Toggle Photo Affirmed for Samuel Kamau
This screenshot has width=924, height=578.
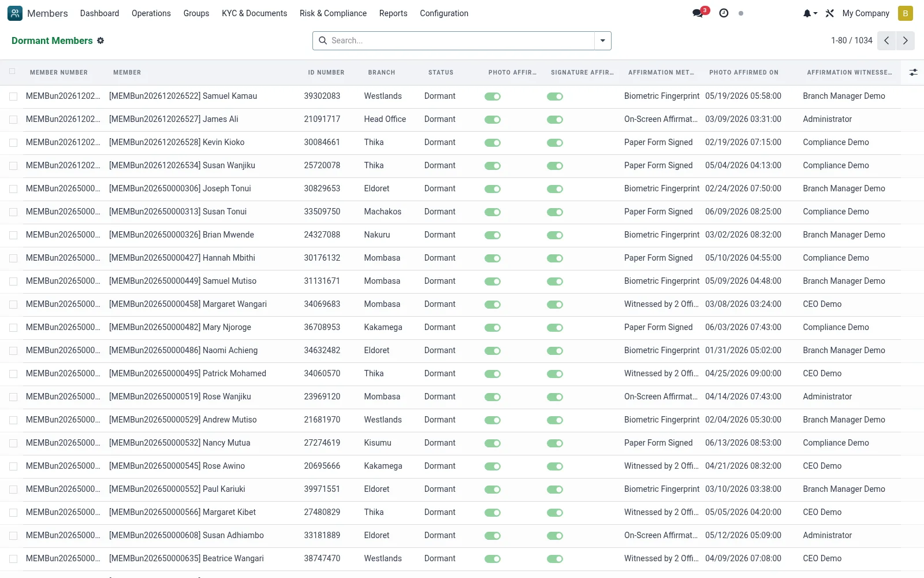(x=493, y=97)
